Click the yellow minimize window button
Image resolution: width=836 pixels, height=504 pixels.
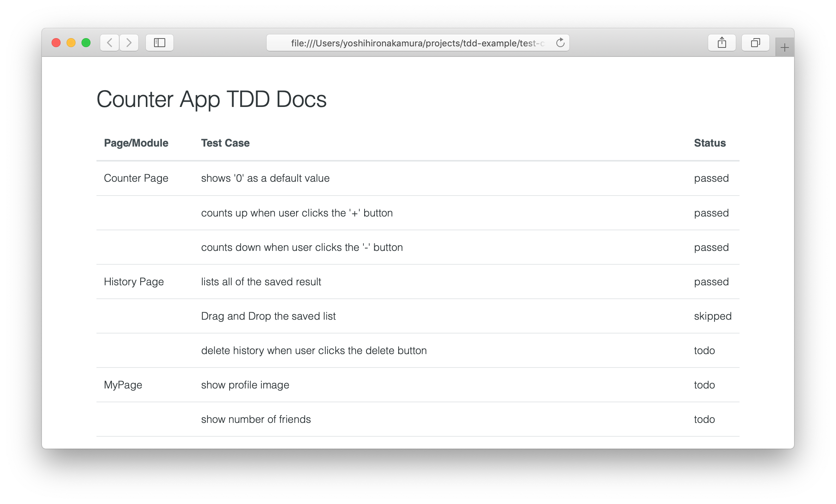pyautogui.click(x=71, y=43)
